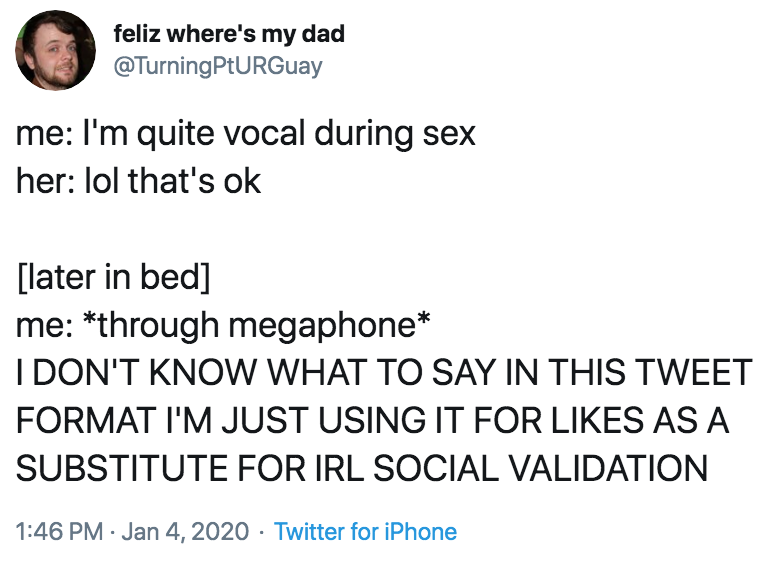The height and width of the screenshot is (563, 759).
Task: Click the 1:46 PM timestamp
Action: click(60, 531)
